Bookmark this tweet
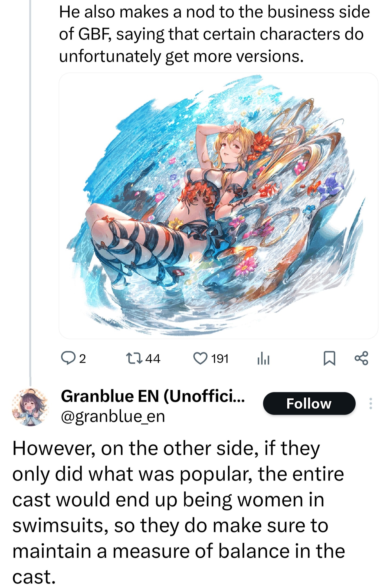This screenshot has width=390, height=588. [x=329, y=358]
